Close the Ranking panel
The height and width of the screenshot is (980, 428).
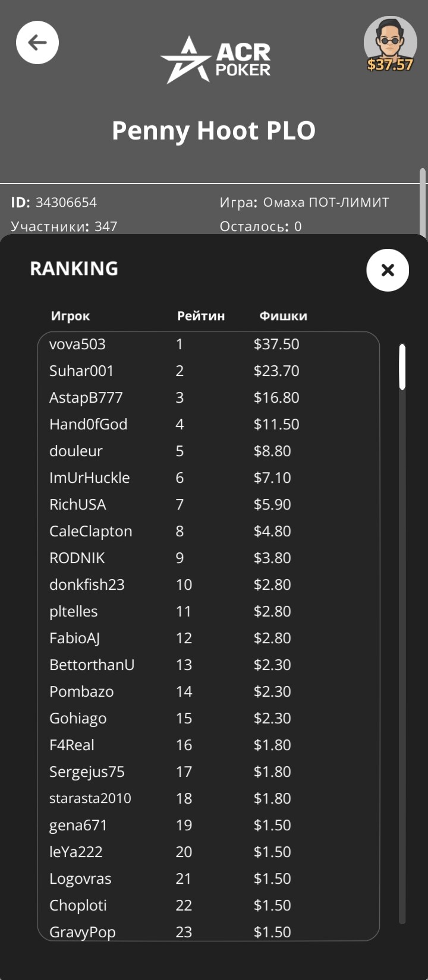[388, 270]
